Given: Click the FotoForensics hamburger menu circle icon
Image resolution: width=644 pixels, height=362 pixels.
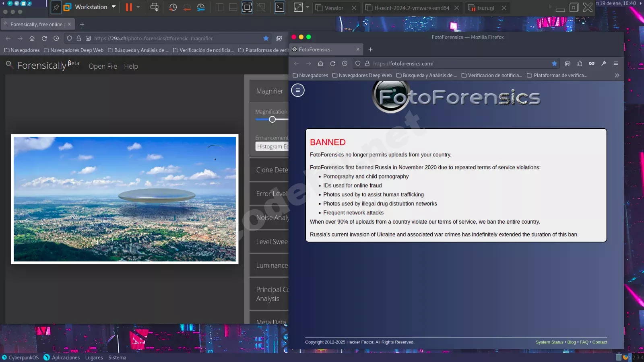Looking at the screenshot, I should (x=298, y=90).
